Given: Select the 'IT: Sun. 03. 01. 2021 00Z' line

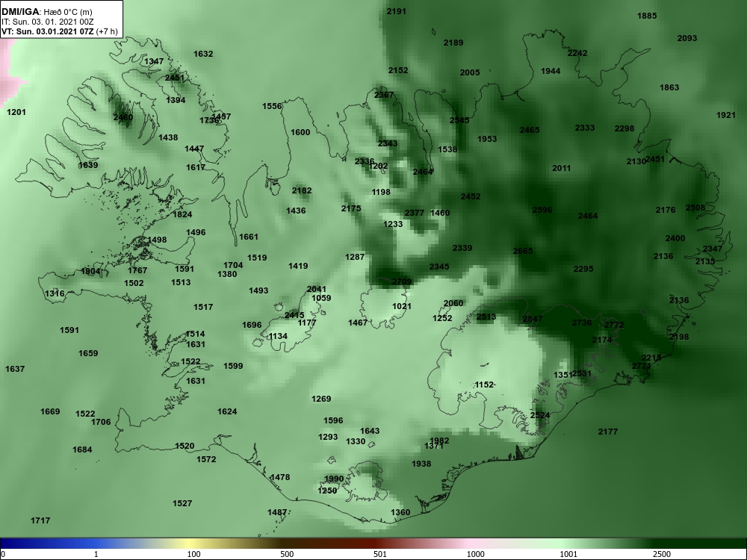Looking at the screenshot, I should (x=48, y=22).
